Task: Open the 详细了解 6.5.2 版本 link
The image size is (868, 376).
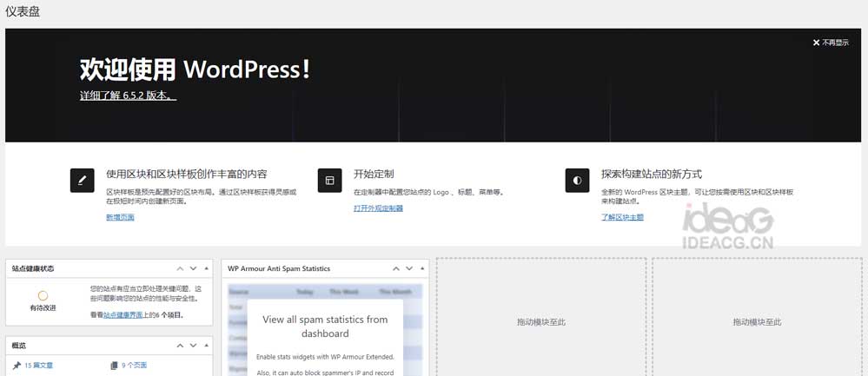Action: pyautogui.click(x=128, y=96)
